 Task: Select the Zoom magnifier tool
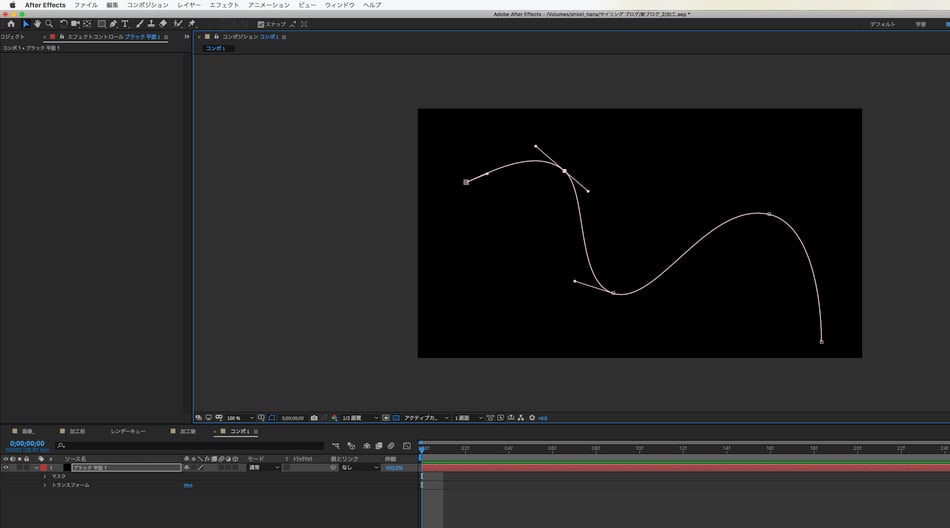coord(49,24)
